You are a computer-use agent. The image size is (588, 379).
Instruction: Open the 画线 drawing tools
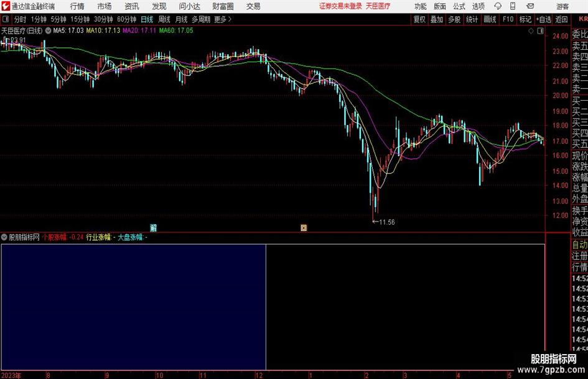point(490,19)
